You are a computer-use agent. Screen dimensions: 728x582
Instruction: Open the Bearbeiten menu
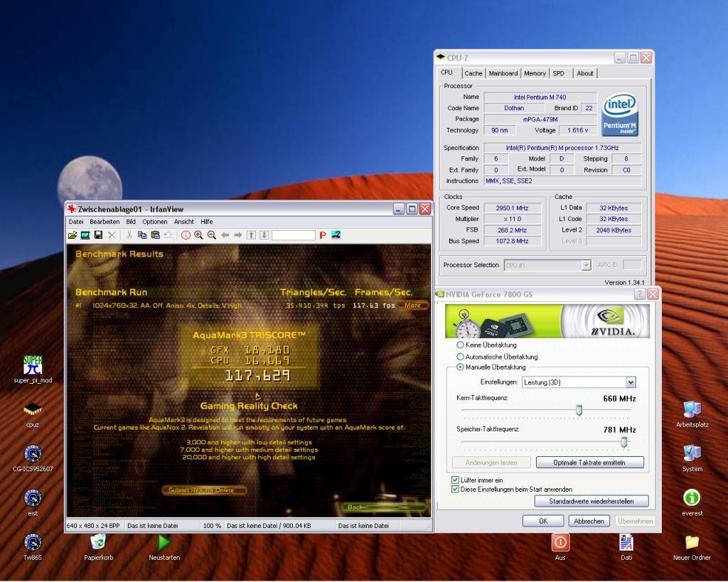(x=105, y=222)
